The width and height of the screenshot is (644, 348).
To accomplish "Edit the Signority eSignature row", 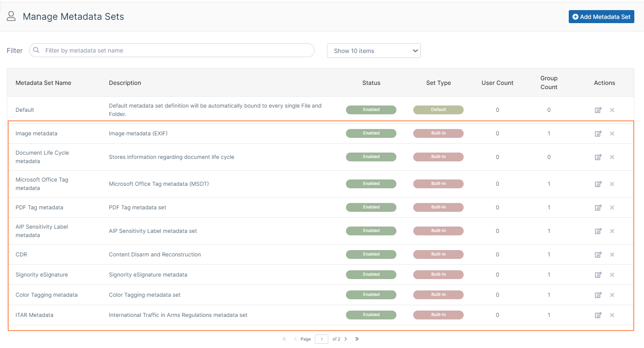I will click(x=598, y=275).
